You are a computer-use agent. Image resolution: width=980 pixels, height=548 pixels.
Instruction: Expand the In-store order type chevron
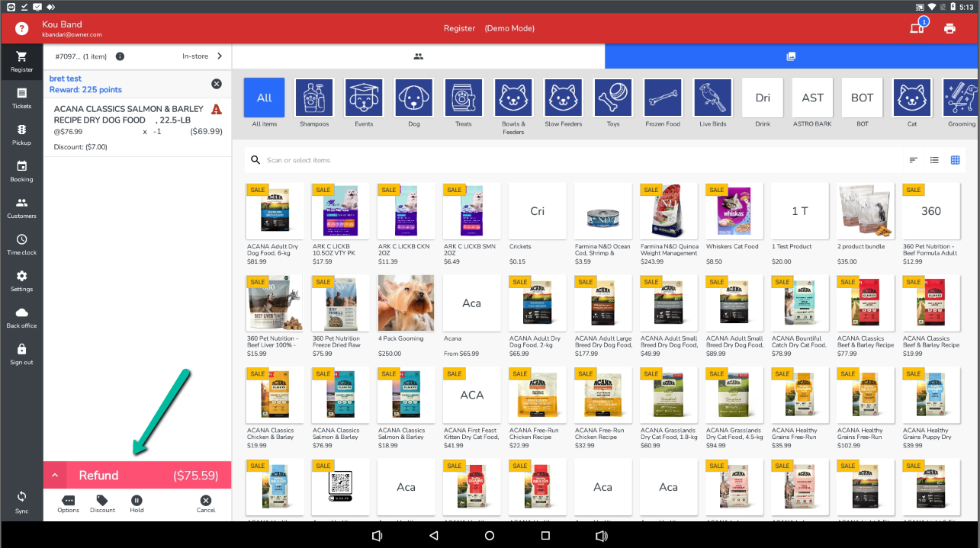pyautogui.click(x=220, y=56)
